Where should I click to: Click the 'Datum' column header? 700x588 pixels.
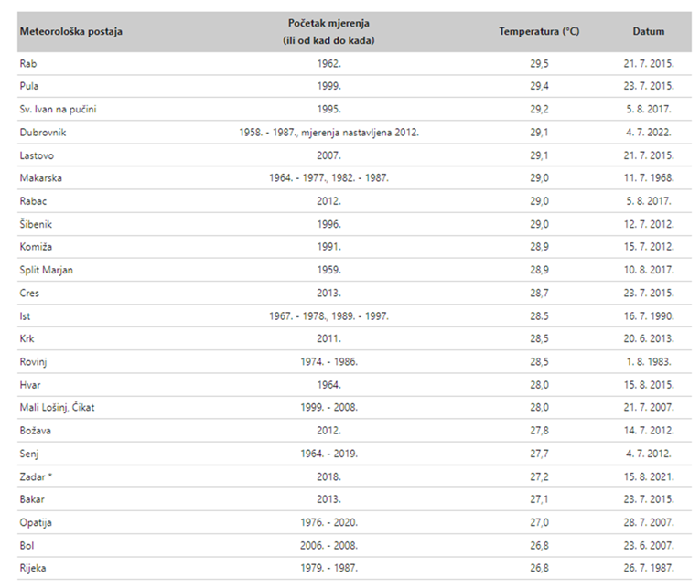click(648, 32)
